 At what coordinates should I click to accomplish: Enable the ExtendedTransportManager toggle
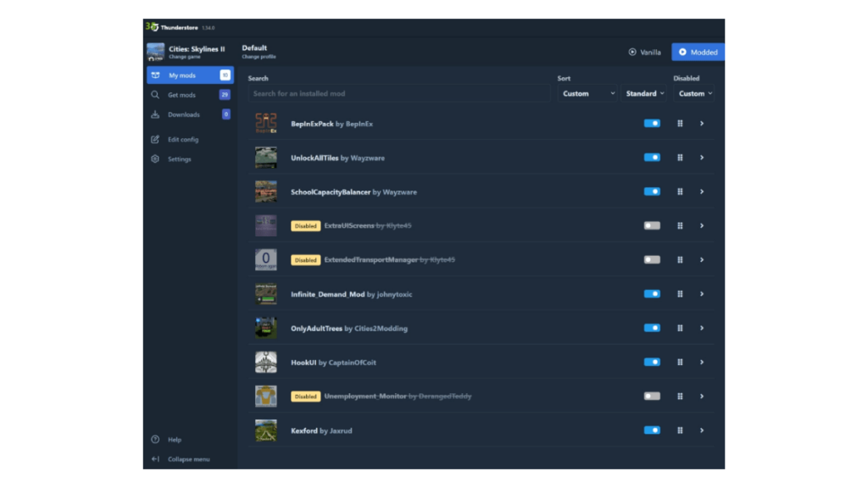tap(652, 259)
